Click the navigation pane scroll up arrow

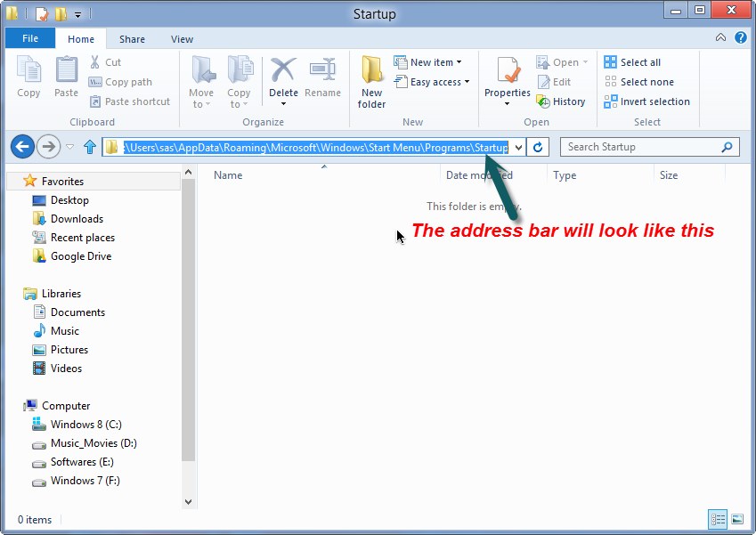[x=189, y=172]
